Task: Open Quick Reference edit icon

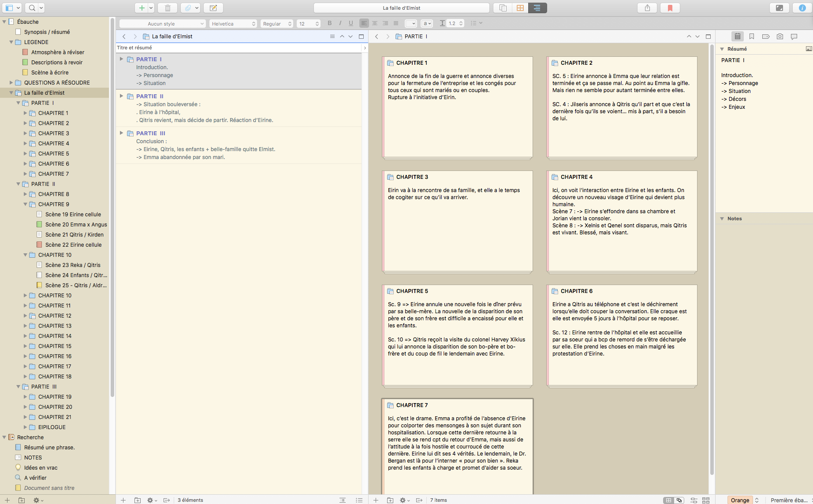Action: [213, 8]
